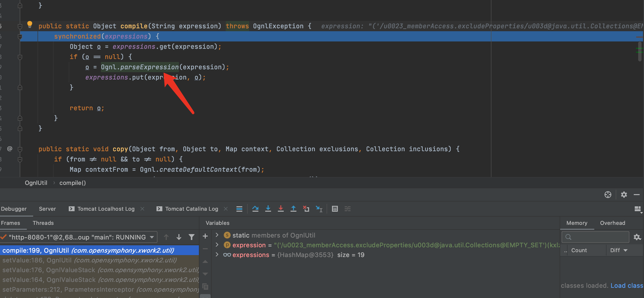Toggle the Tomcat Catalina Log tab
This screenshot has height=298, width=644.
[191, 209]
